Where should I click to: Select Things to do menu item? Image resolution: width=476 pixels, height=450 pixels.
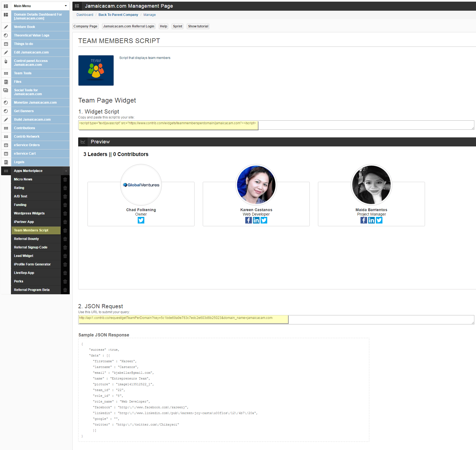[40, 44]
